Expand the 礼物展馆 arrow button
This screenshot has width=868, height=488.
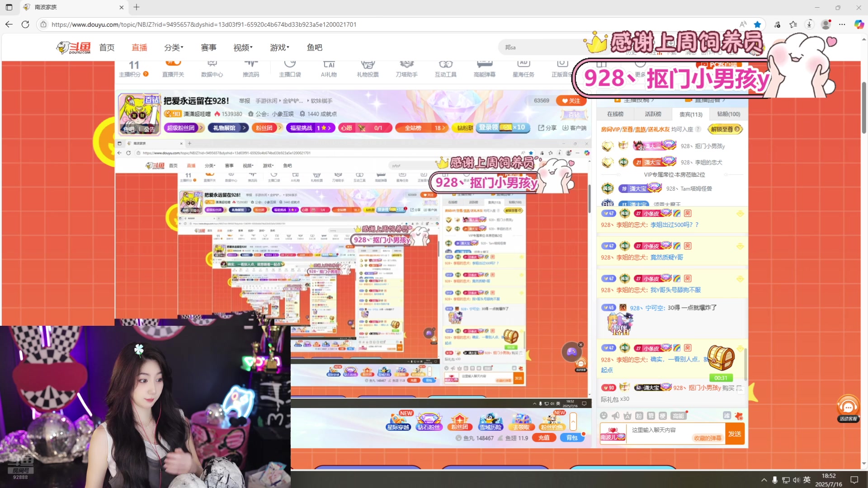(x=244, y=128)
